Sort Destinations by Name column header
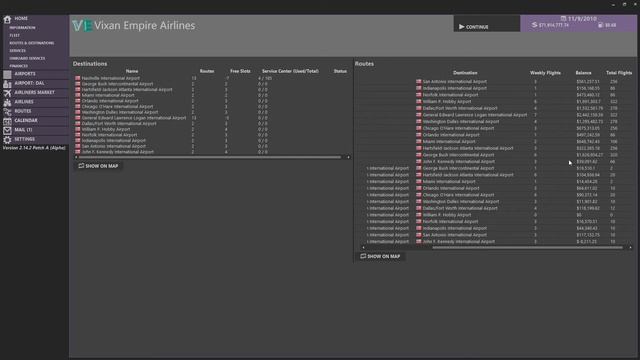Viewport: 640px width, 360px height. click(x=132, y=71)
